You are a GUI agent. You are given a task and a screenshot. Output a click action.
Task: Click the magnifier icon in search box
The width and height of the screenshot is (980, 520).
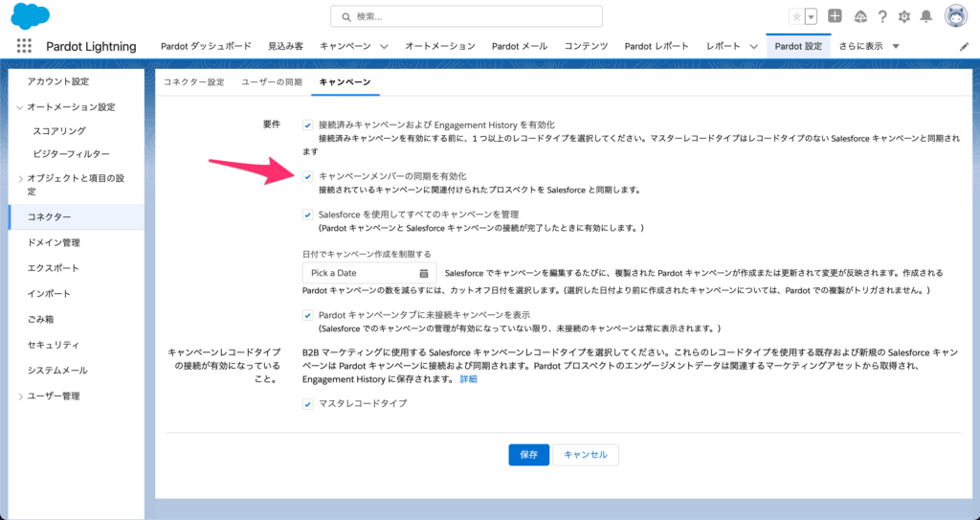coord(345,17)
